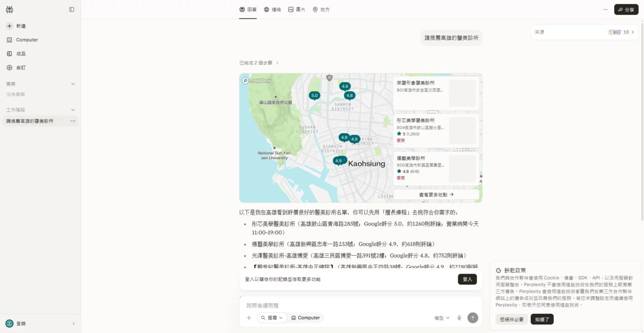Open the 模型 model dropdown
The image size is (644, 333).
click(x=442, y=318)
